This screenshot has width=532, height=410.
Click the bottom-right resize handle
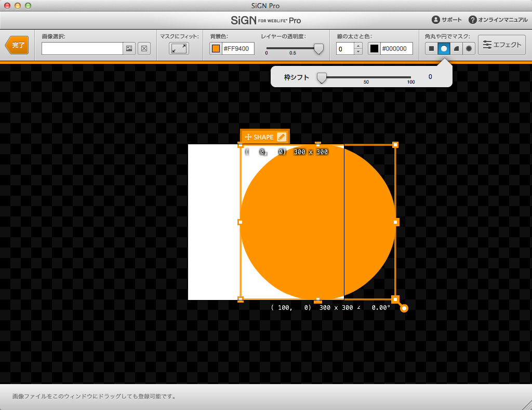point(395,299)
